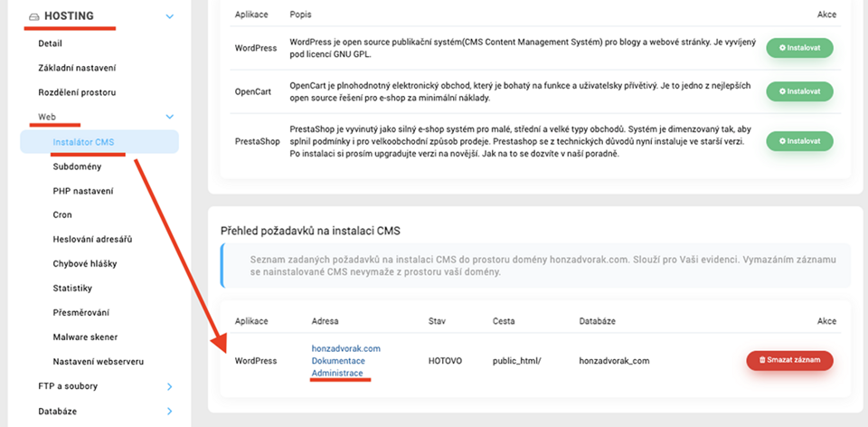Open the Dokumentace link
Viewport: 868px width, 427px height.
(x=338, y=361)
